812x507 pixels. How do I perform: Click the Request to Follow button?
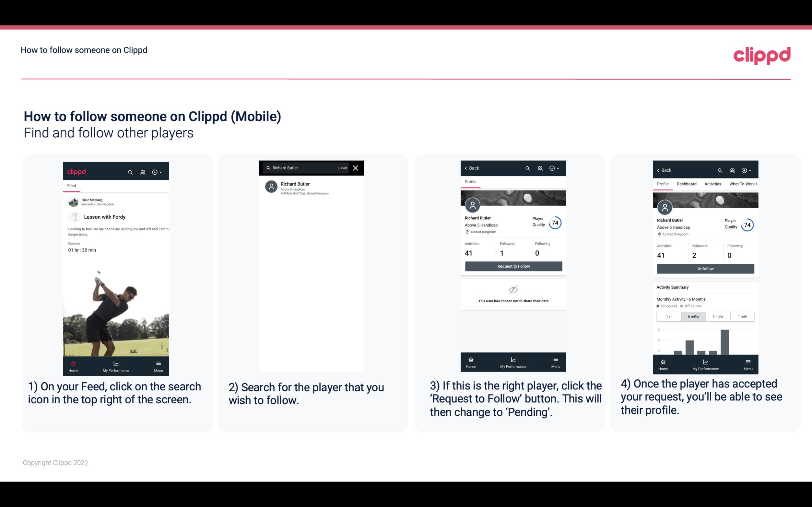click(x=513, y=266)
